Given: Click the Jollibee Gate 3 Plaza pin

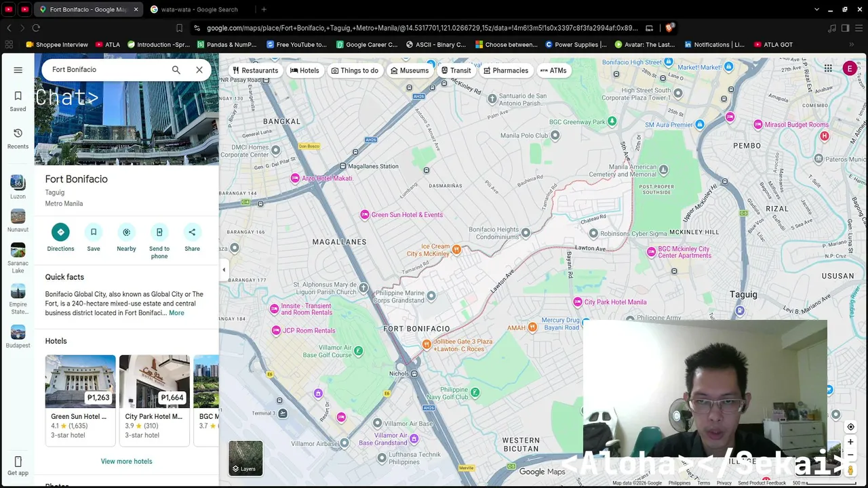Looking at the screenshot, I should coord(427,345).
